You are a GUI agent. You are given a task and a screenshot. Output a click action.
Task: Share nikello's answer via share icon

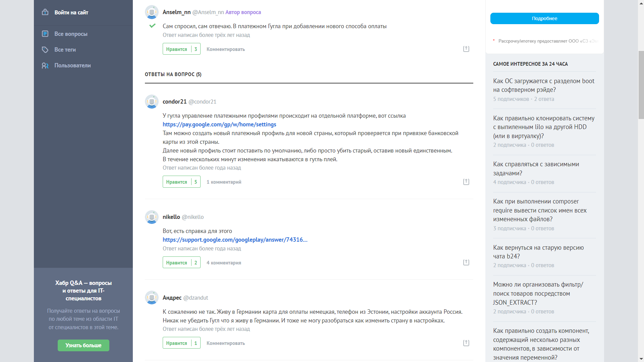466,262
